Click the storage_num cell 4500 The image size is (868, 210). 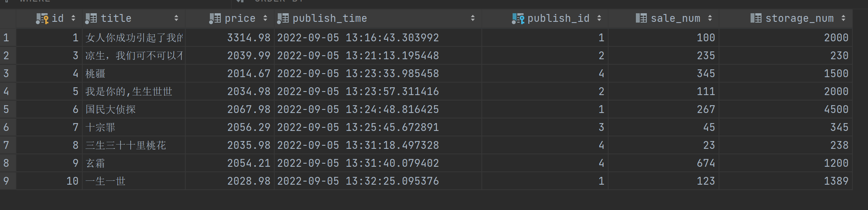point(836,109)
